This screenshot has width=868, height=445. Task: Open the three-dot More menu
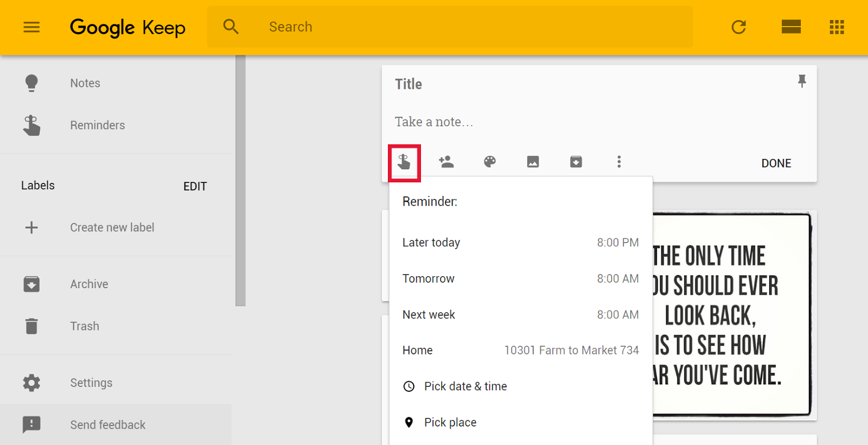pos(619,162)
